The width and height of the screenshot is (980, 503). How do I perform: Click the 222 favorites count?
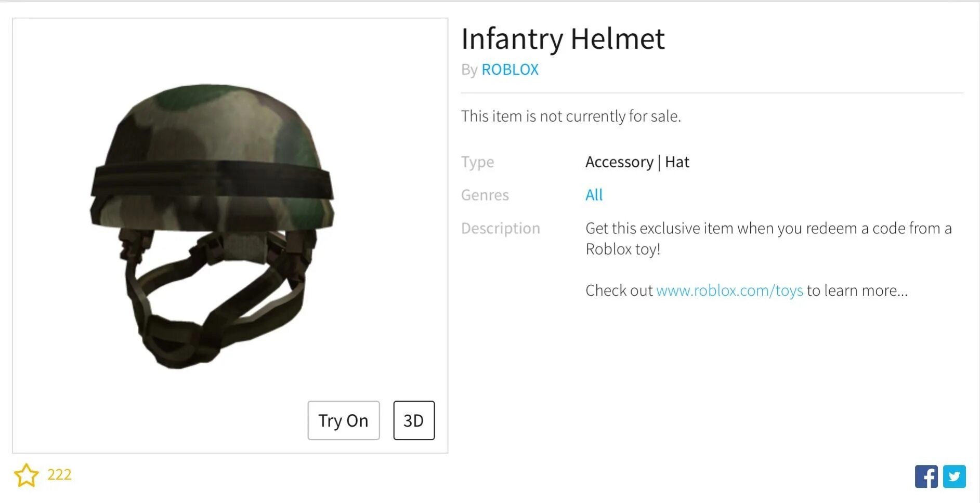59,474
